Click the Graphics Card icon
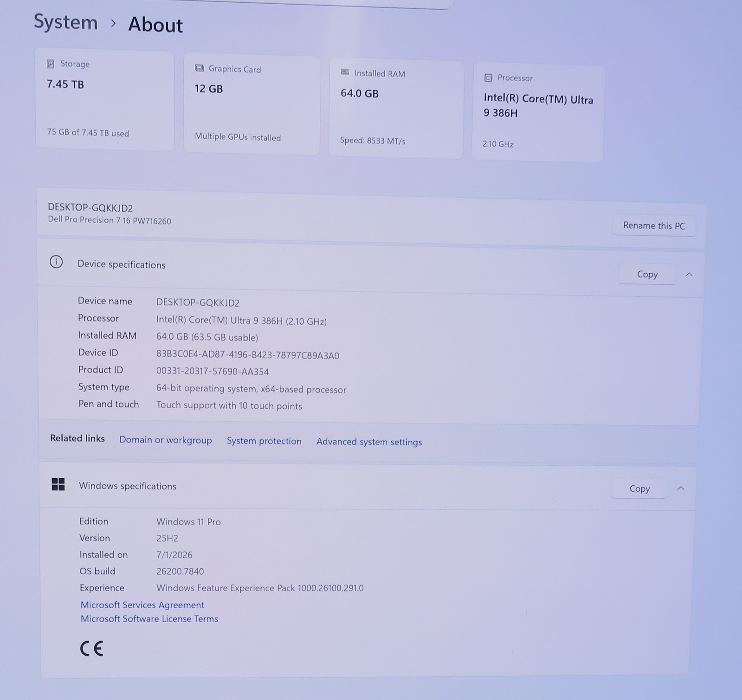The height and width of the screenshot is (700, 742). click(x=199, y=68)
